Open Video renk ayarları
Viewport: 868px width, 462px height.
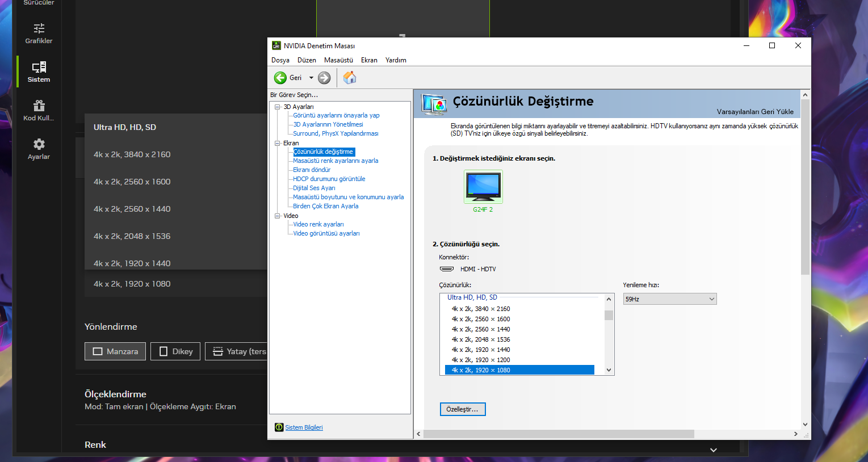(318, 224)
